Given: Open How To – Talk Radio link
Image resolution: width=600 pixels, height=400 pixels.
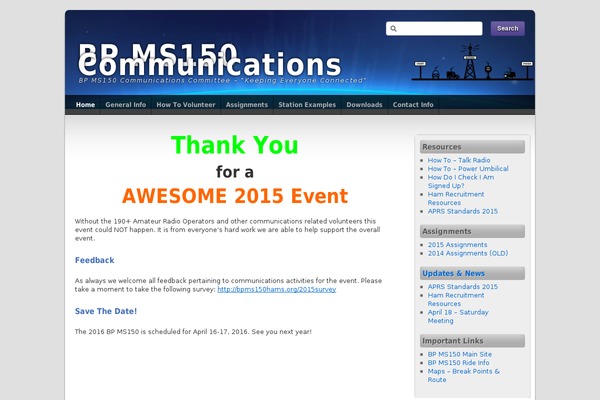Looking at the screenshot, I should (x=459, y=160).
